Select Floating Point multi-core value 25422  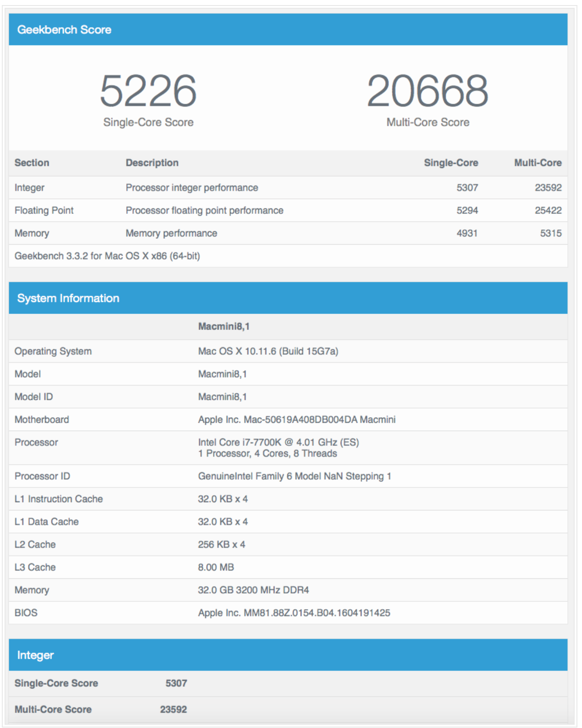click(x=548, y=210)
